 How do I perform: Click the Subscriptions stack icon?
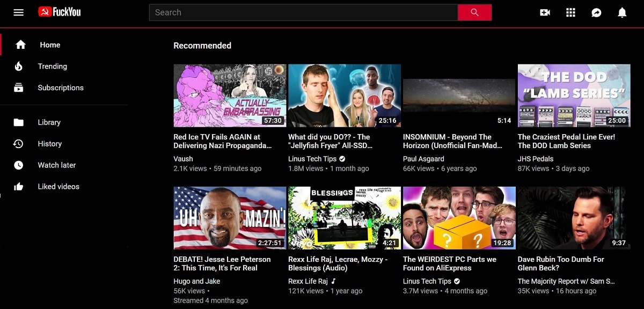19,87
